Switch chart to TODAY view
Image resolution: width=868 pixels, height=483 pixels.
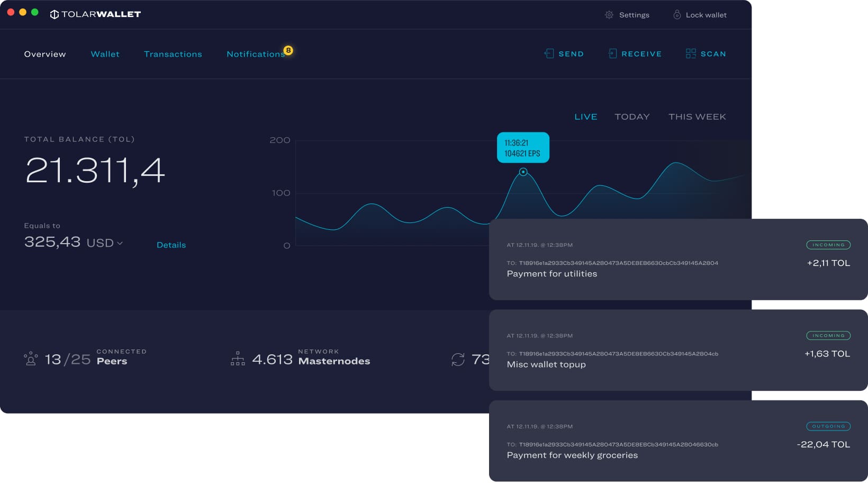[631, 117]
